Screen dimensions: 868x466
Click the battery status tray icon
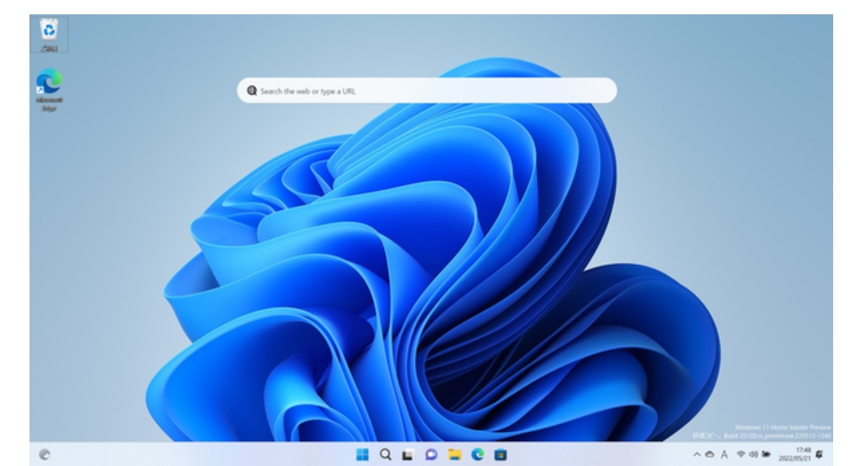coord(766,454)
